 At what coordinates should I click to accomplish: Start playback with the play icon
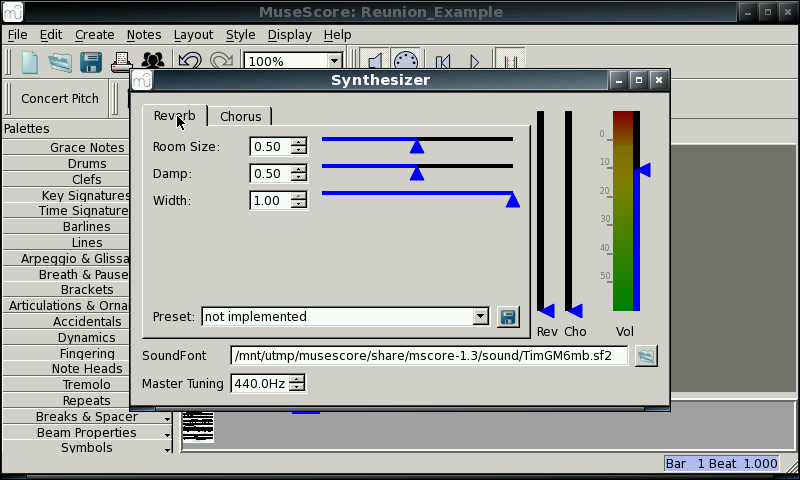coord(474,61)
